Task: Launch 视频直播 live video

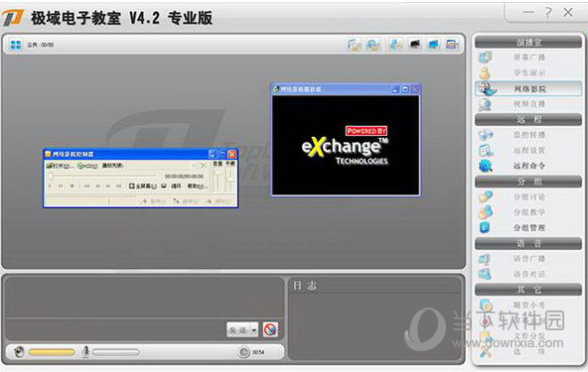Action: click(x=528, y=104)
